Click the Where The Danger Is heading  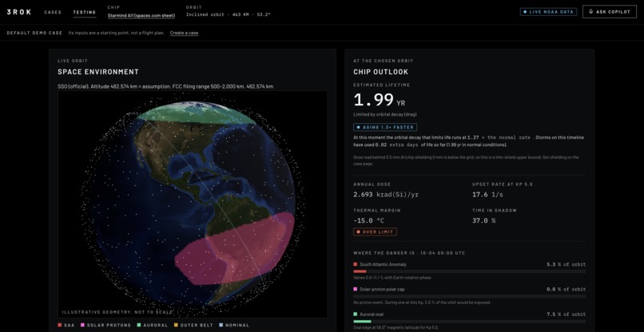click(x=409, y=253)
